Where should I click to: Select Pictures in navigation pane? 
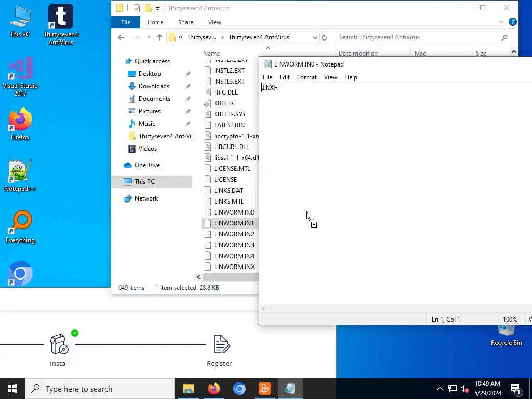[x=149, y=111]
